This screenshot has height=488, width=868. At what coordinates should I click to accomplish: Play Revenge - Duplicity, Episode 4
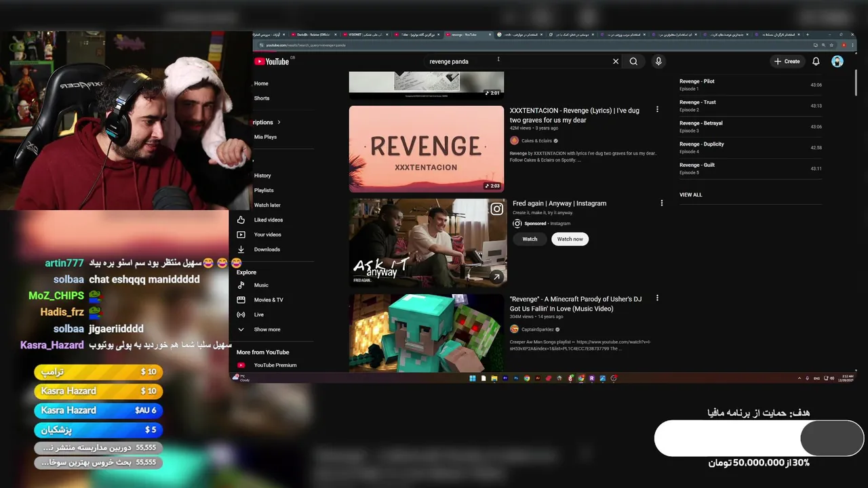(x=751, y=148)
